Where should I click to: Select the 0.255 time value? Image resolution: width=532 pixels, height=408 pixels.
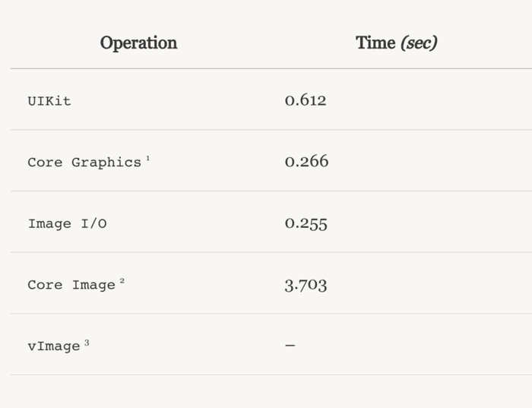306,223
